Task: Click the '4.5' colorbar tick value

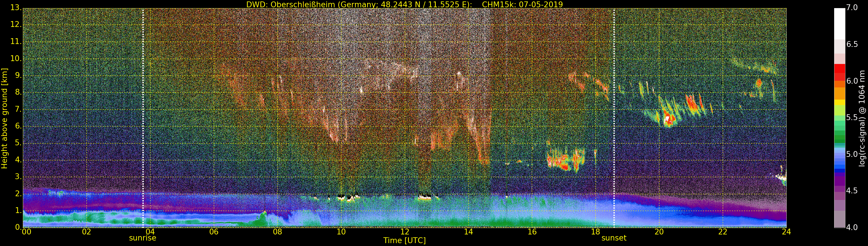Action: (852, 191)
